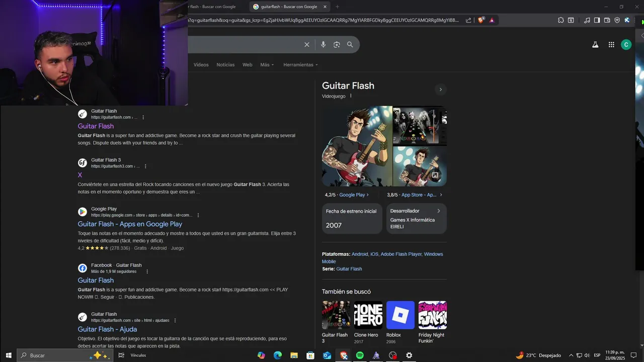Open the Roblox thumbnail
Screen dimensions: 644x362
(400, 315)
